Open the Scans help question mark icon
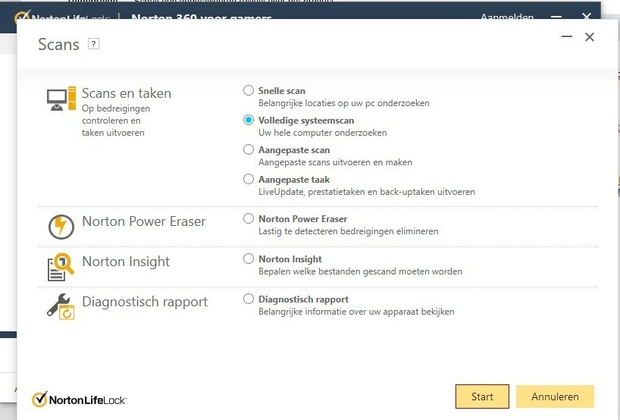Screen dimensions: 620x420 [x=94, y=44]
